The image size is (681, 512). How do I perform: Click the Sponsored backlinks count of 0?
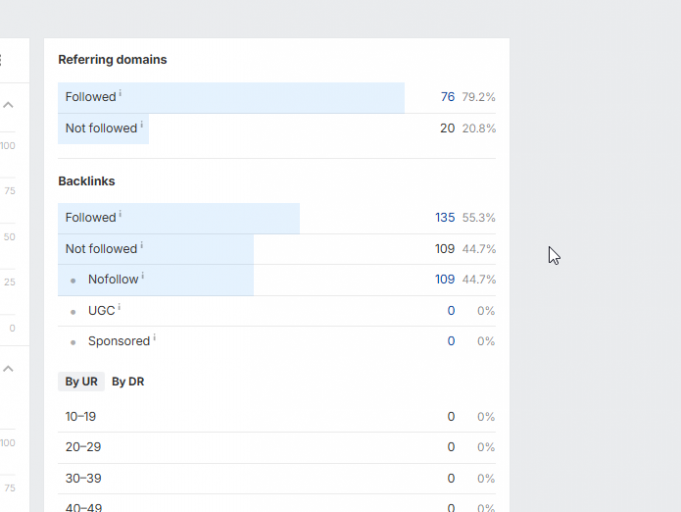pyautogui.click(x=451, y=341)
